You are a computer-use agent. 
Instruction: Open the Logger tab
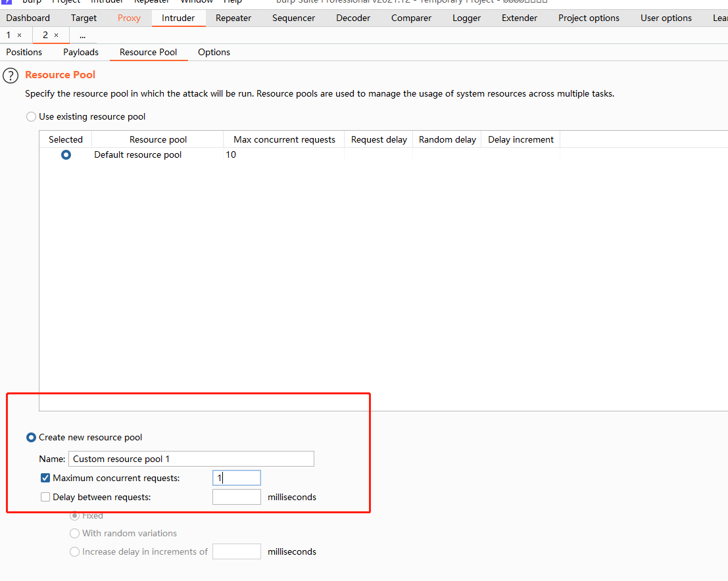(467, 18)
